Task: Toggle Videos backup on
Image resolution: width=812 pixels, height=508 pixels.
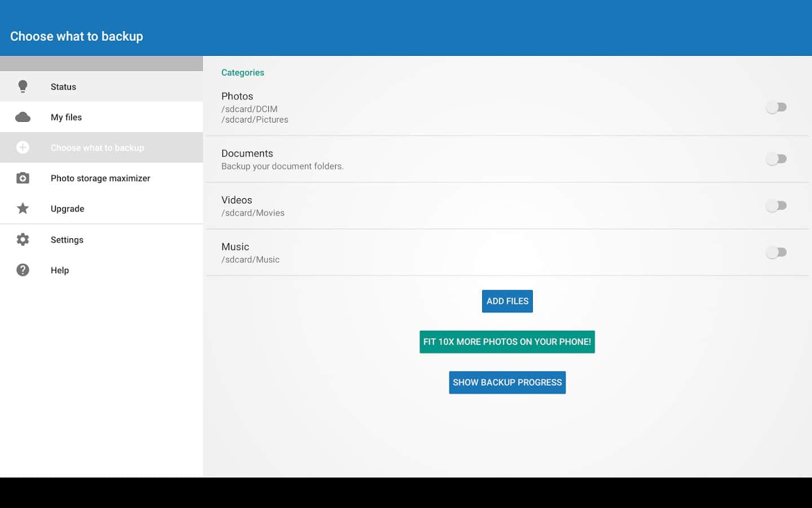Action: [x=776, y=205]
